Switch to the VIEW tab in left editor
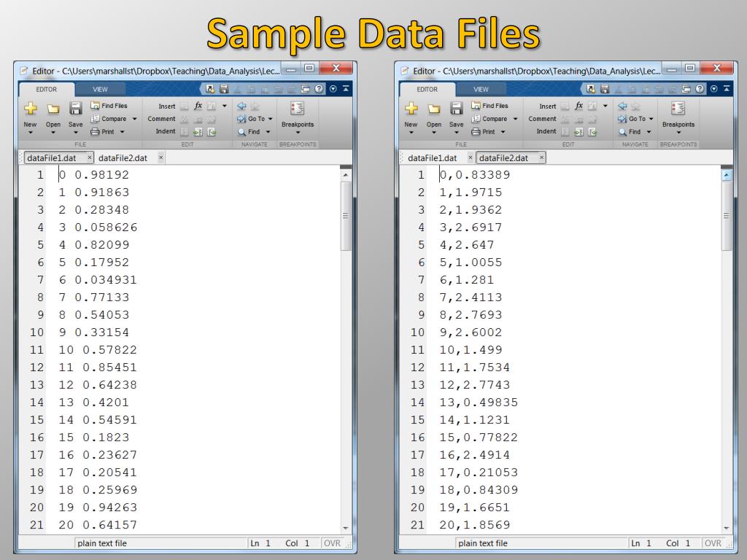The height and width of the screenshot is (560, 747). [100, 89]
